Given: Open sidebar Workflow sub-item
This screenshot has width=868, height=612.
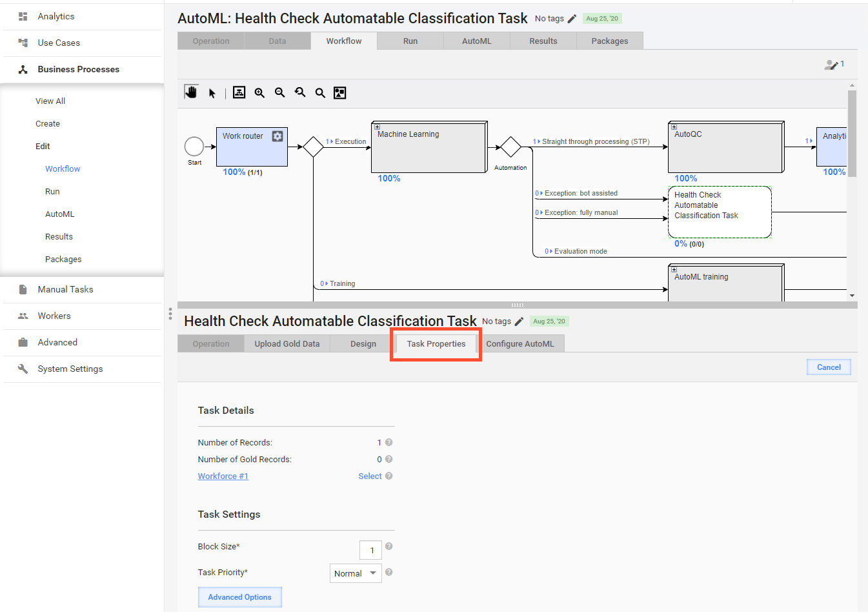Looking at the screenshot, I should pyautogui.click(x=63, y=168).
